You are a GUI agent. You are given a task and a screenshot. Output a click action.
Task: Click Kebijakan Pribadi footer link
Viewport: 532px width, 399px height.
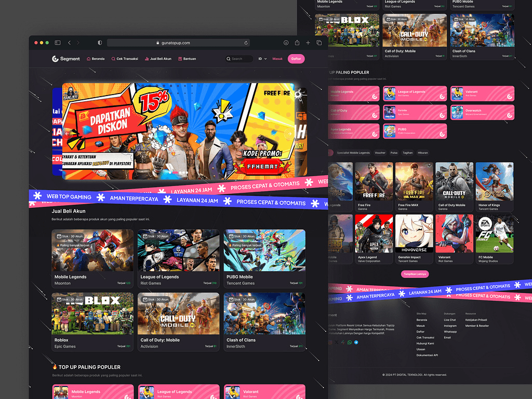tap(476, 320)
